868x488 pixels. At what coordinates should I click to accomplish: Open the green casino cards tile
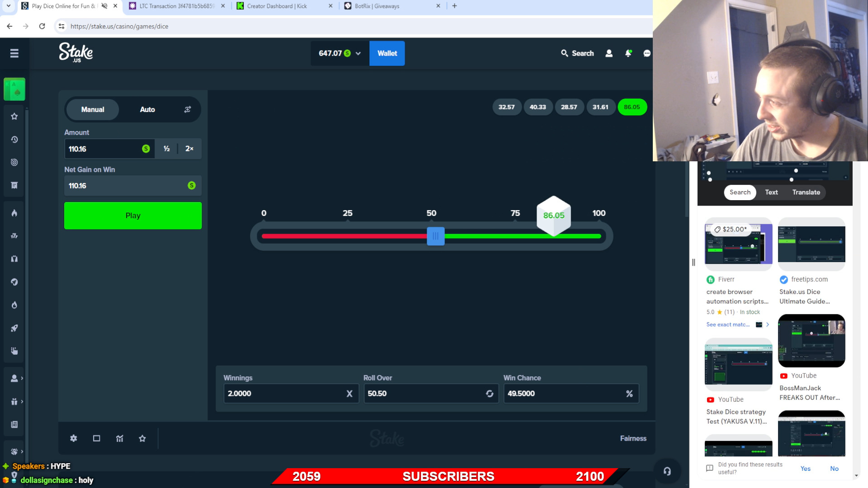coord(14,89)
